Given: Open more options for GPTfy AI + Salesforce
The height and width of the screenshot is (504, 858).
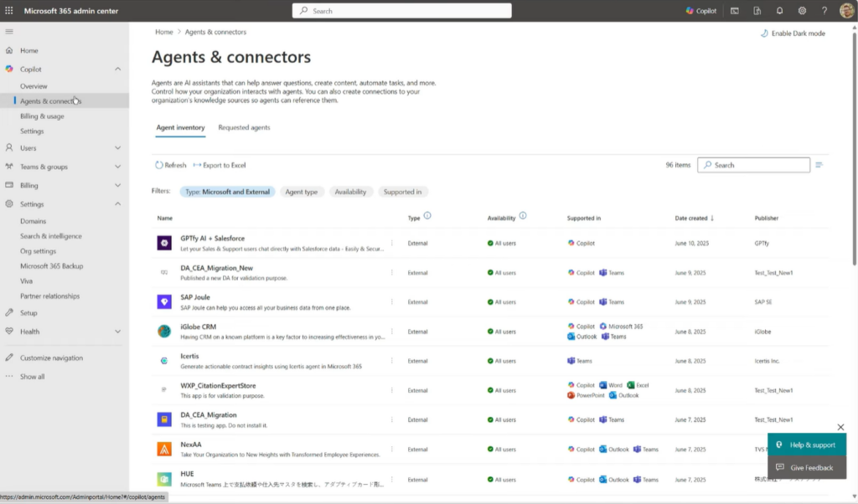Looking at the screenshot, I should tap(392, 243).
